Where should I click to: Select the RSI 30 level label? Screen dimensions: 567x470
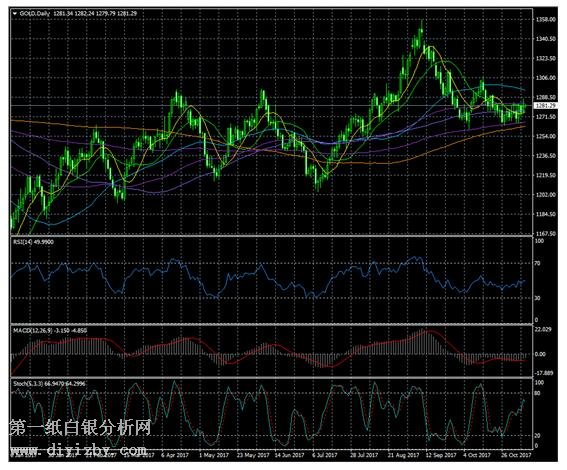537,298
